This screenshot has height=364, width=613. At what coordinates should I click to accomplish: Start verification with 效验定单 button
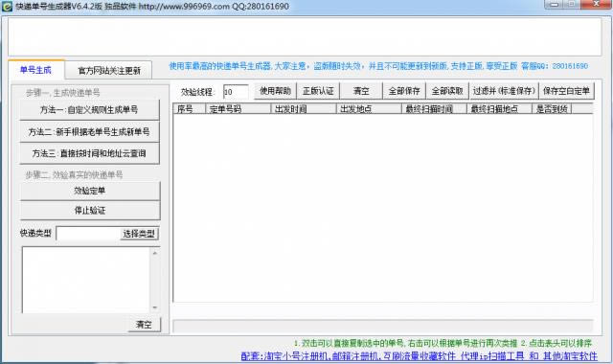[x=90, y=191]
